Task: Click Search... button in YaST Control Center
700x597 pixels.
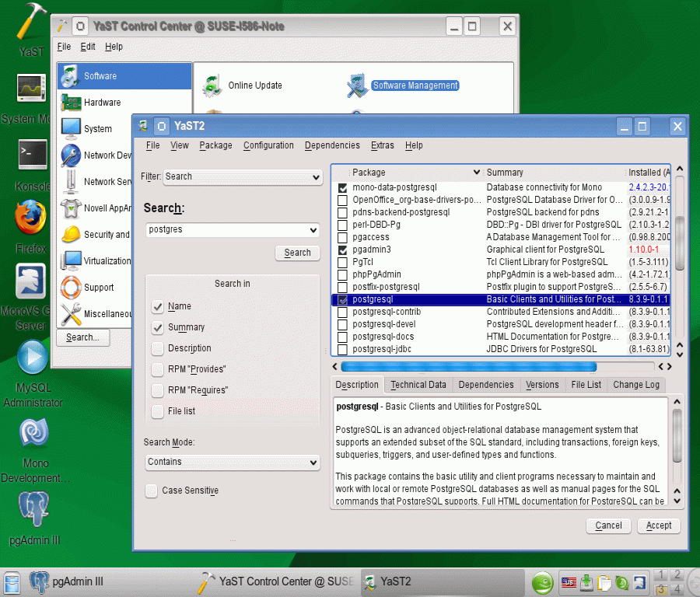Action: [x=82, y=338]
